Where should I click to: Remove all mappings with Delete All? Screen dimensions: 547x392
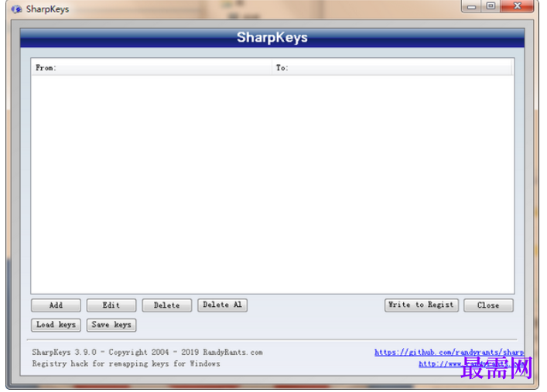coord(222,305)
